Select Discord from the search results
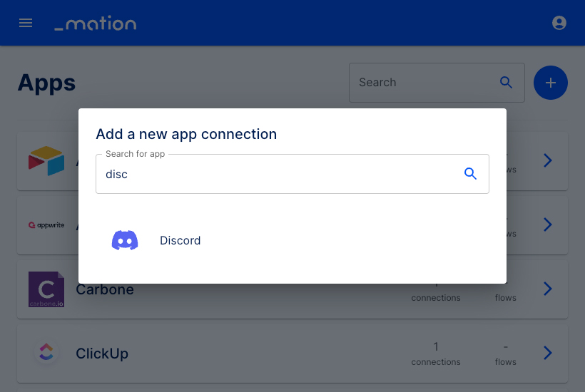The width and height of the screenshot is (585, 392). (x=292, y=240)
